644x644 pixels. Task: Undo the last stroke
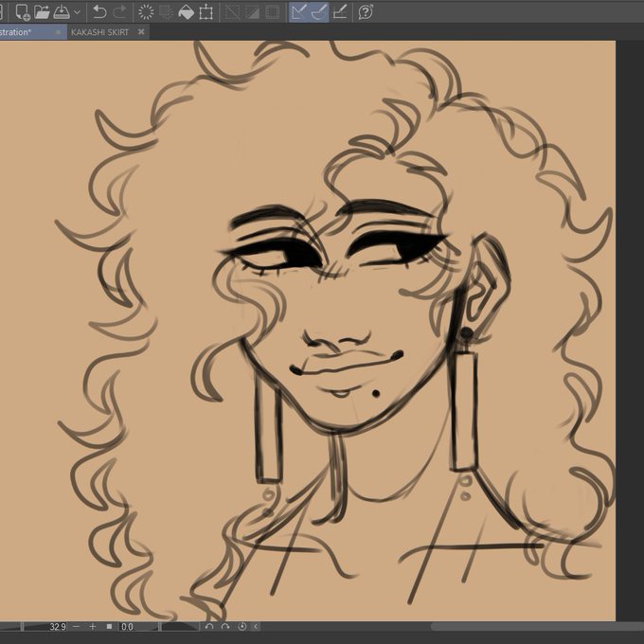99,12
